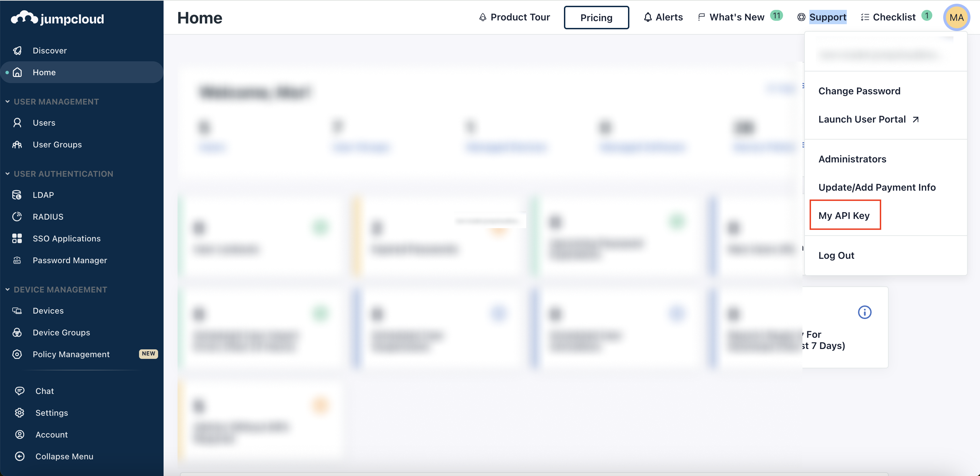The image size is (980, 476).
Task: Select Administrators in the account menu
Action: [852, 159]
